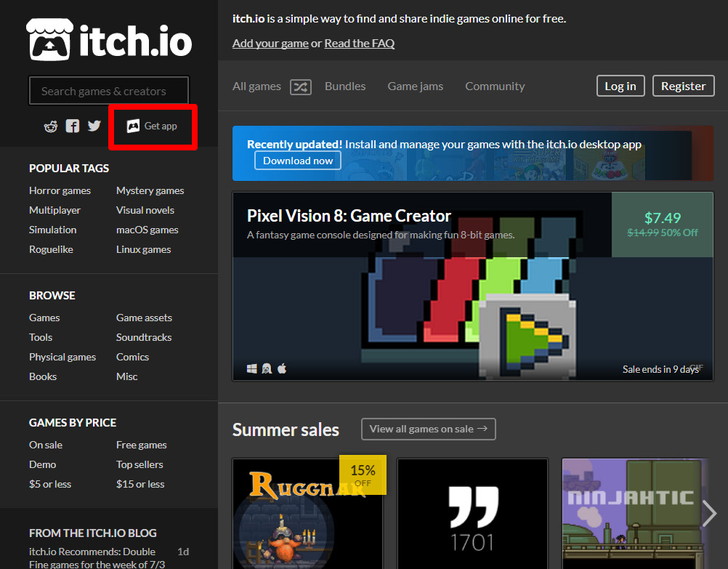Browse the Game assets category
Viewport: 728px width, 569px height.
144,318
